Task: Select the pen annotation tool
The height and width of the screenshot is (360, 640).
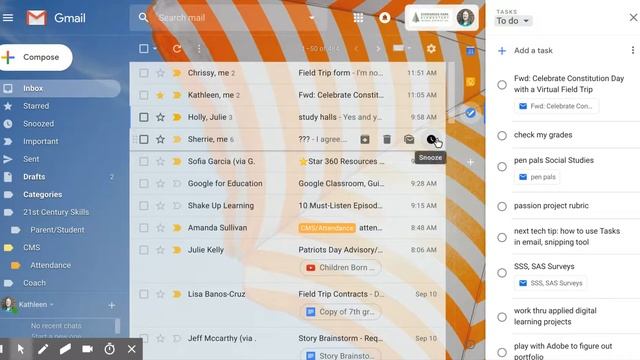Action: (42, 349)
